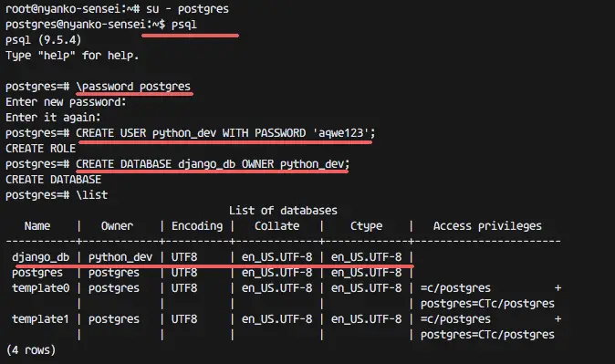The height and width of the screenshot is (364, 615).
Task: Click the '\password postgres' command
Action: [x=133, y=87]
